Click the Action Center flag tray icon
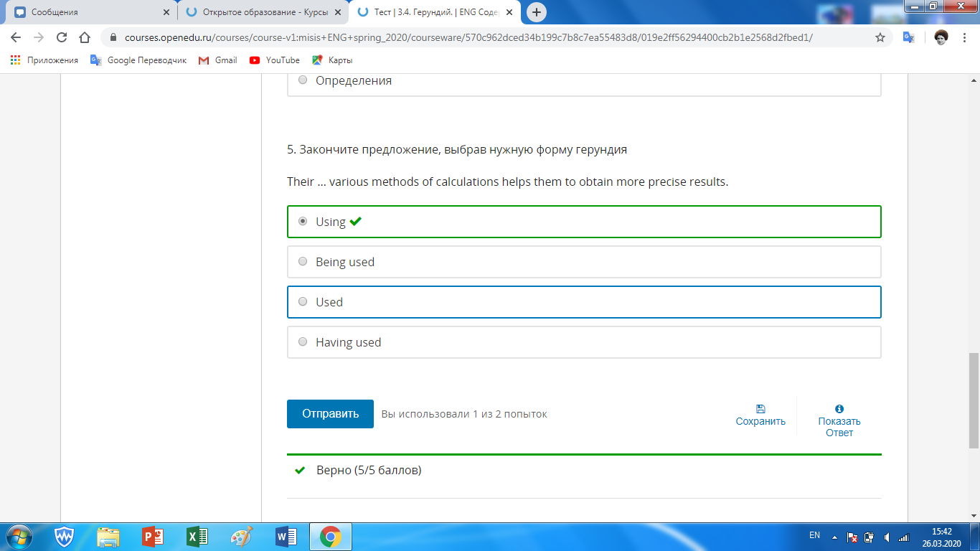Screen dimensions: 980x551 [x=852, y=537]
